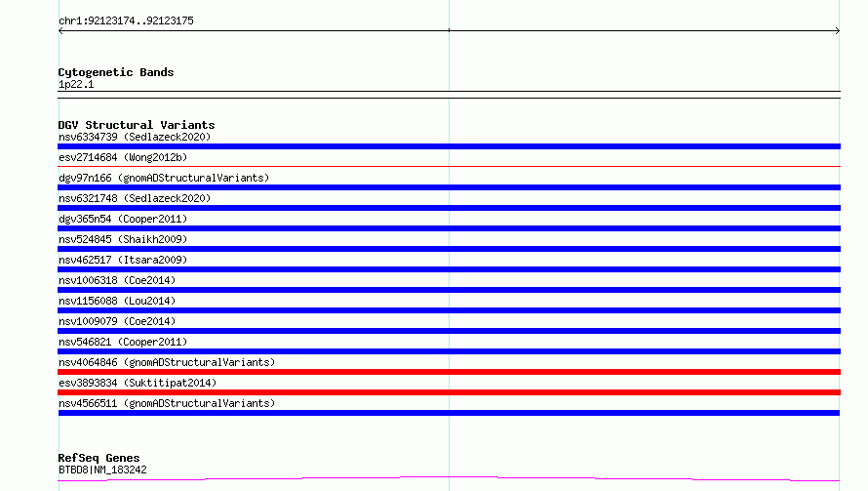Click the nsv1006318 (Coe2014) label
This screenshot has height=491, width=868.
pos(117,280)
